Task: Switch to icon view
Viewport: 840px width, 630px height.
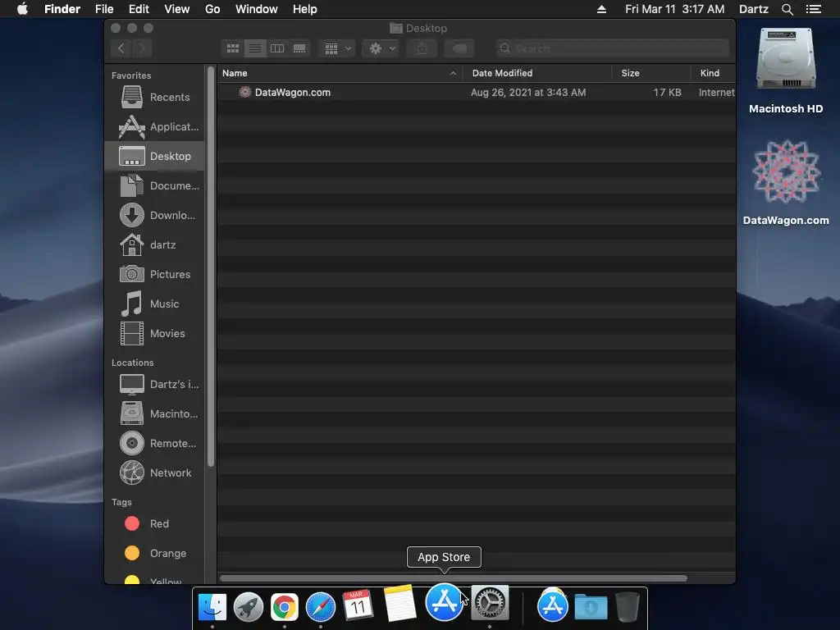Action: (232, 48)
